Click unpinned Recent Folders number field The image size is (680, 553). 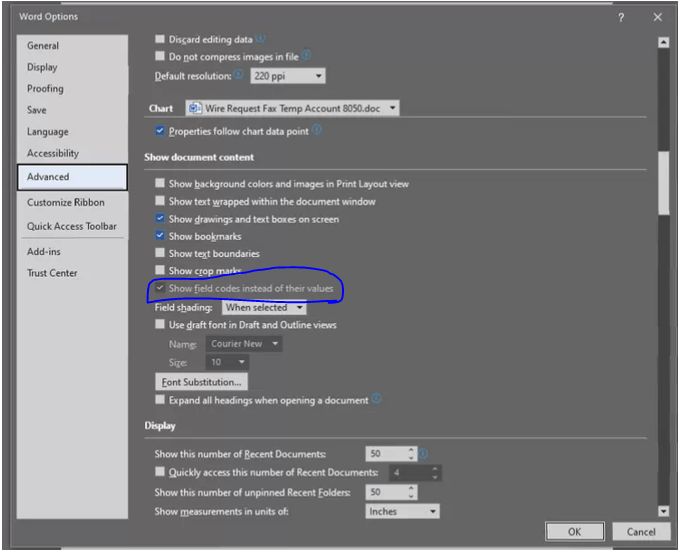386,492
